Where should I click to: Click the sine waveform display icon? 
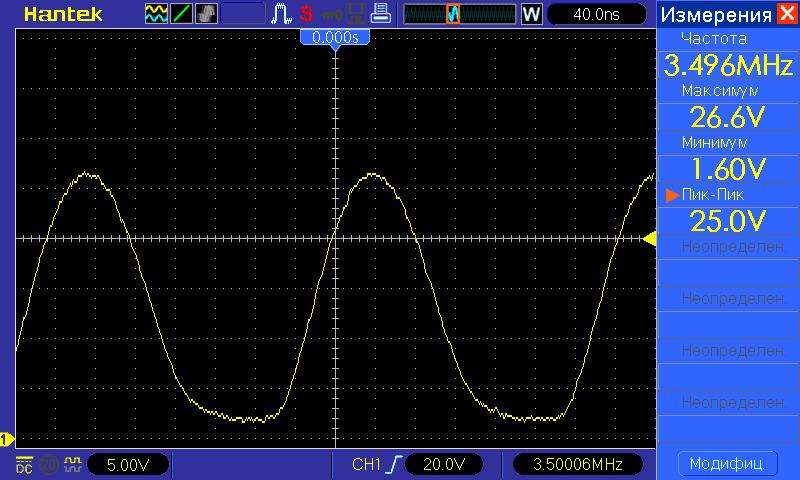(157, 14)
